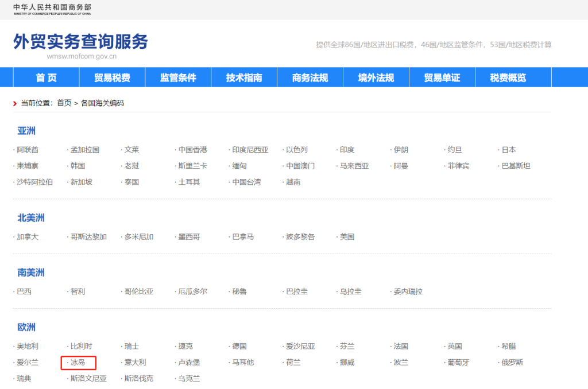Go to the 技术指南 tab
The height and width of the screenshot is (389, 588).
click(x=244, y=77)
